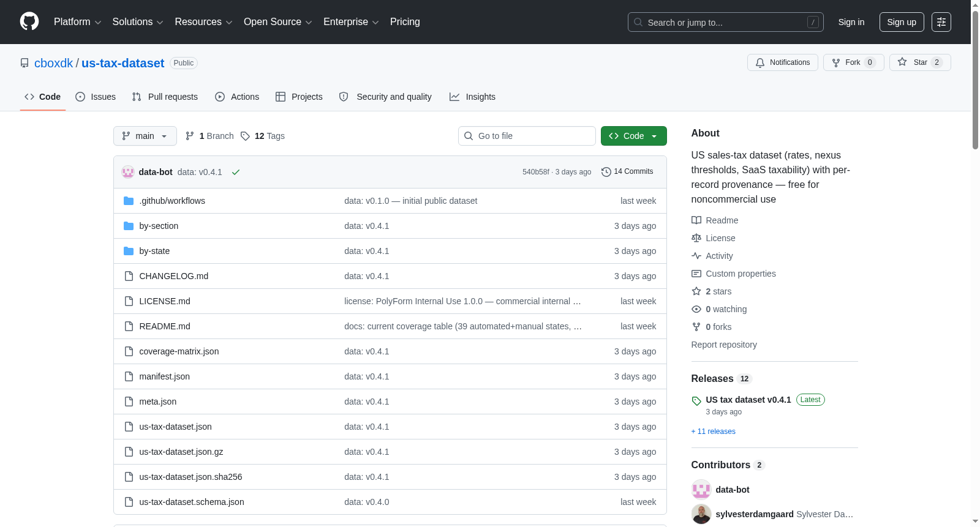The image size is (980, 527).
Task: Click the book icon beside Readme
Action: pyautogui.click(x=696, y=220)
